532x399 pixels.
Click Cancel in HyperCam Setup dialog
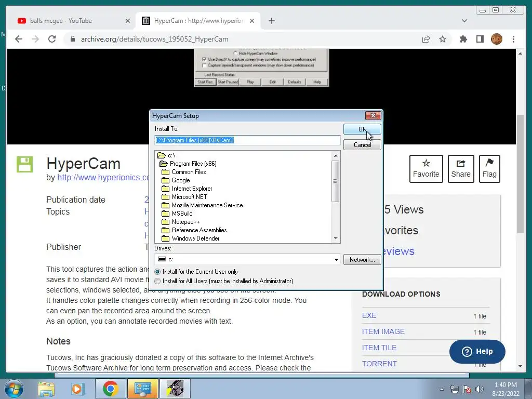(x=362, y=145)
